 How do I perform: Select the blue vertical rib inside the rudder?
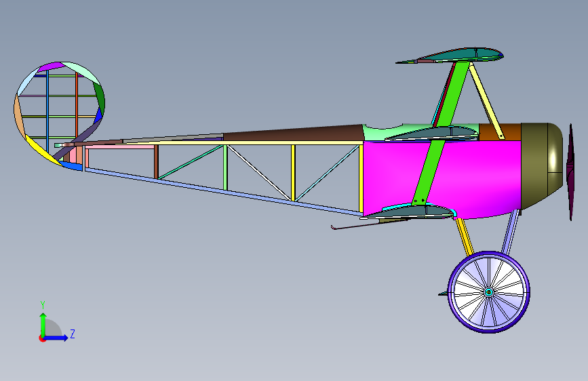[47, 111]
